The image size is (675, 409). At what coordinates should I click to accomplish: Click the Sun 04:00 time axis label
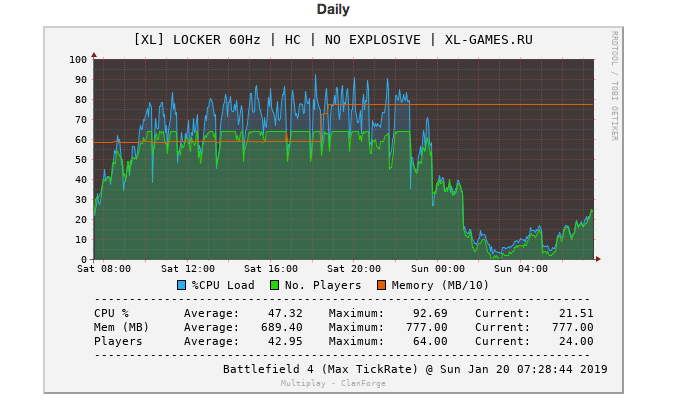pyautogui.click(x=520, y=269)
